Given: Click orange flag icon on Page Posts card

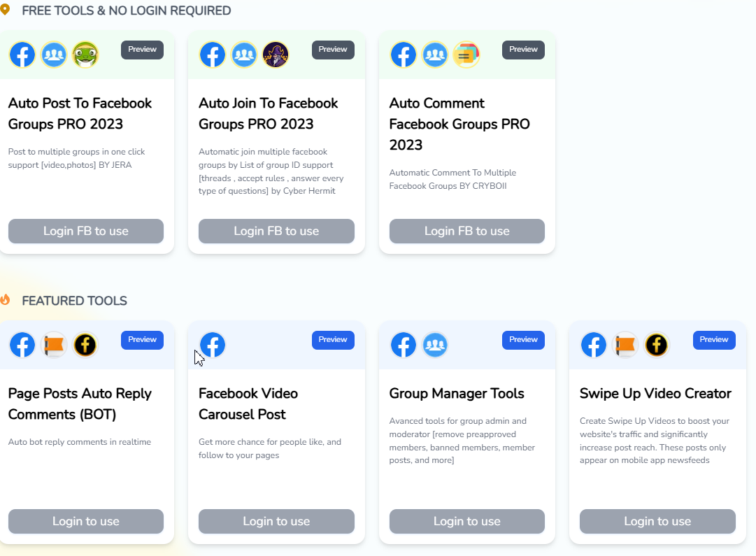Looking at the screenshot, I should click(54, 344).
